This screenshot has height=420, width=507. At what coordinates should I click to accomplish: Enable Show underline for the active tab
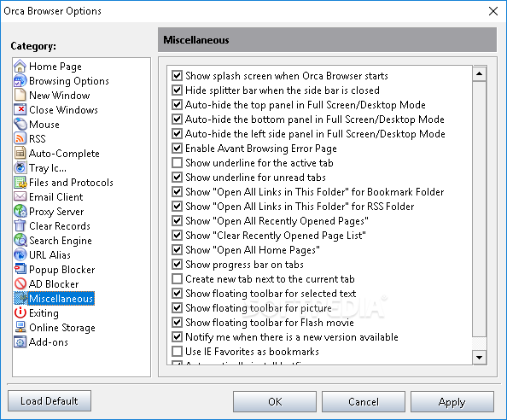pos(177,163)
